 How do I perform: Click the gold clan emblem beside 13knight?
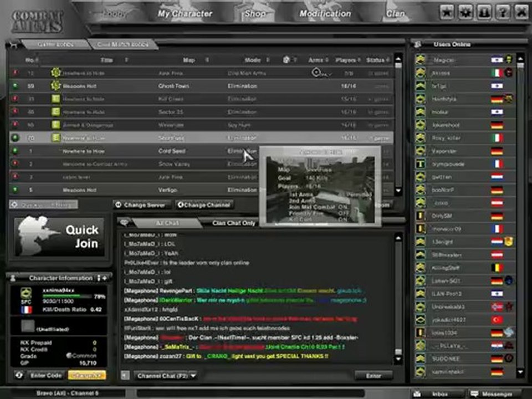[509, 242]
